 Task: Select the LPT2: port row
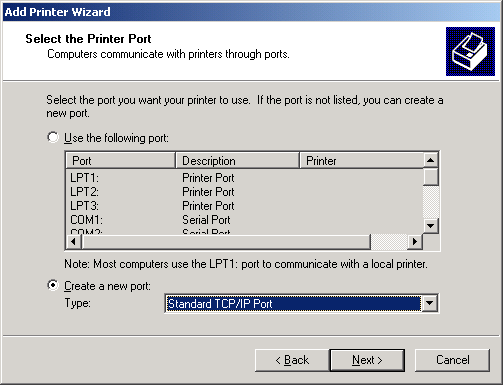click(x=245, y=192)
